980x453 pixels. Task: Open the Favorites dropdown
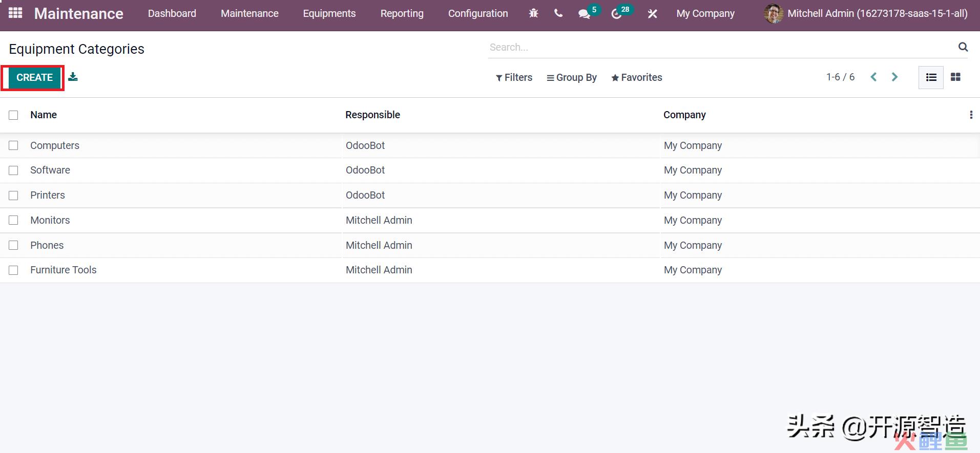pyautogui.click(x=637, y=77)
